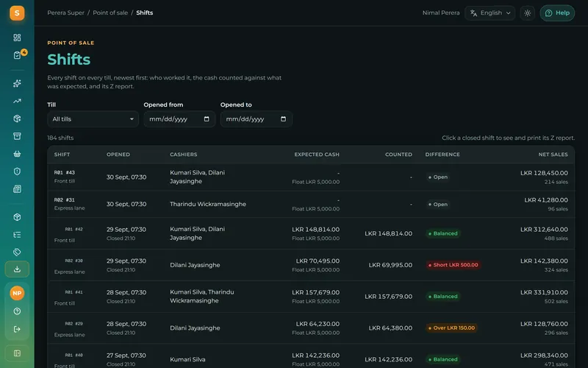Click expected cash LKR 157,679.00
The image size is (588, 368).
click(316, 292)
